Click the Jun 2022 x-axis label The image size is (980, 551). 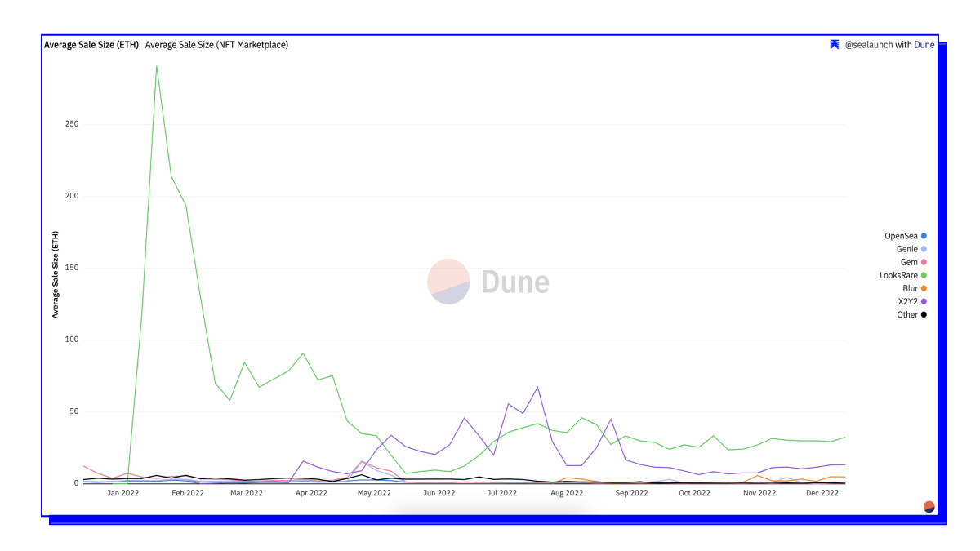tap(439, 493)
